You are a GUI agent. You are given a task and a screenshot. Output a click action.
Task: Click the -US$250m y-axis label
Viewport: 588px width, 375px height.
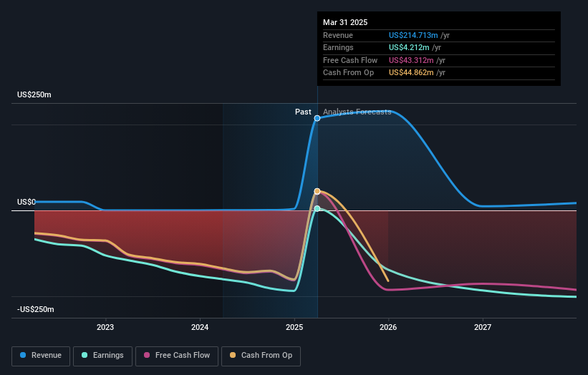click(x=36, y=309)
